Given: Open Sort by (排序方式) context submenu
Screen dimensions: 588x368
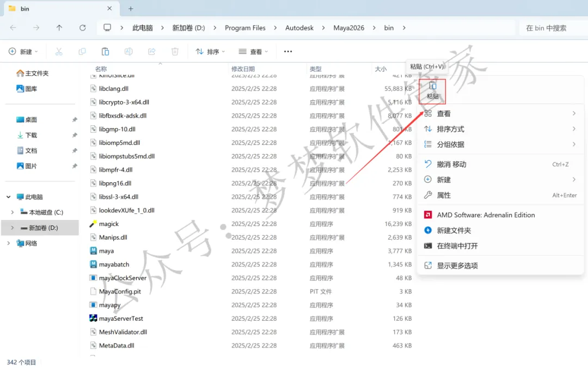Looking at the screenshot, I should click(500, 129).
